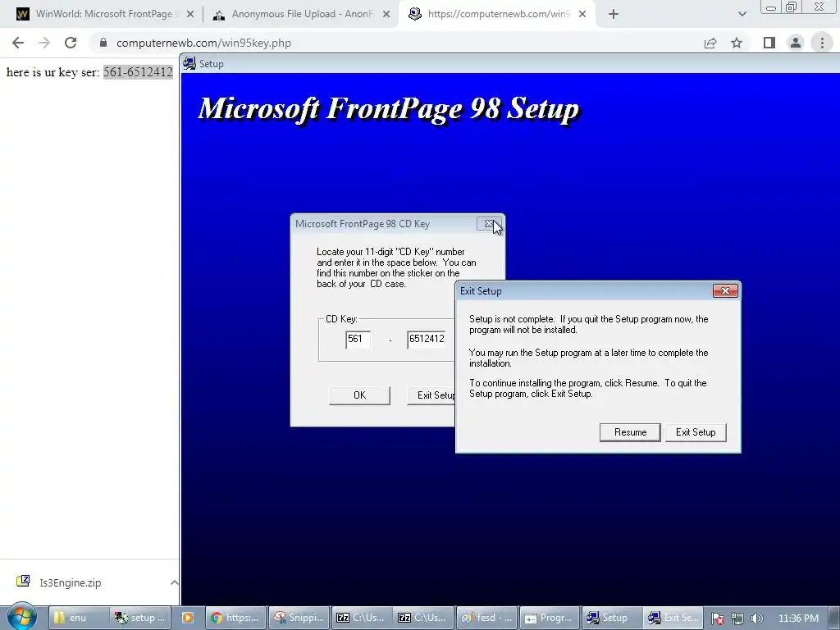Image resolution: width=840 pixels, height=630 pixels.
Task: Click the site lock icon in address bar
Action: point(103,43)
